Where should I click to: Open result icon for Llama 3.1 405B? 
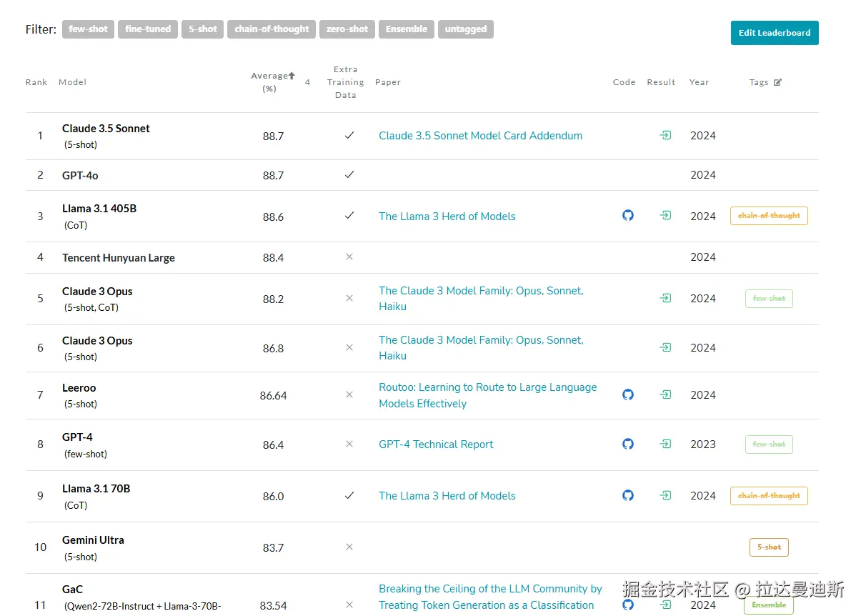tap(665, 215)
